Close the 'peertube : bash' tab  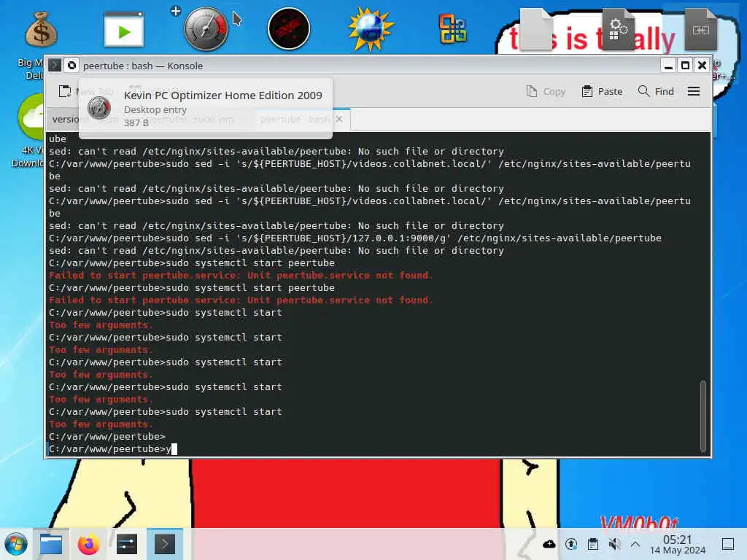339,119
